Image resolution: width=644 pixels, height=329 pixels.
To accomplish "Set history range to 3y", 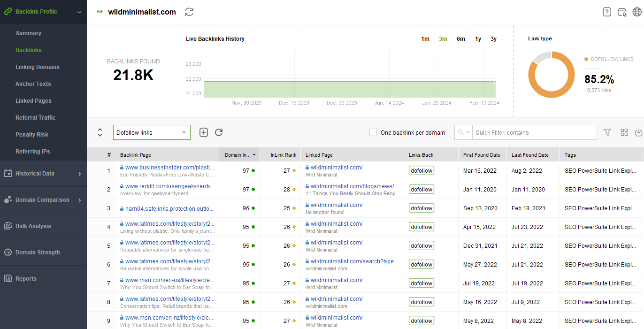I will pyautogui.click(x=493, y=39).
